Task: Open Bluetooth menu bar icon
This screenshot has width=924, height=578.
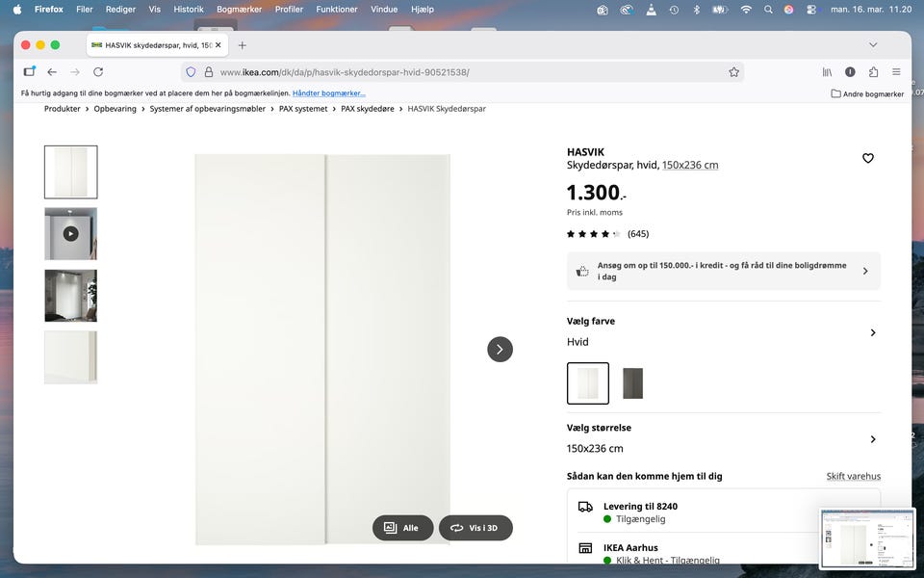Action: 696,10
